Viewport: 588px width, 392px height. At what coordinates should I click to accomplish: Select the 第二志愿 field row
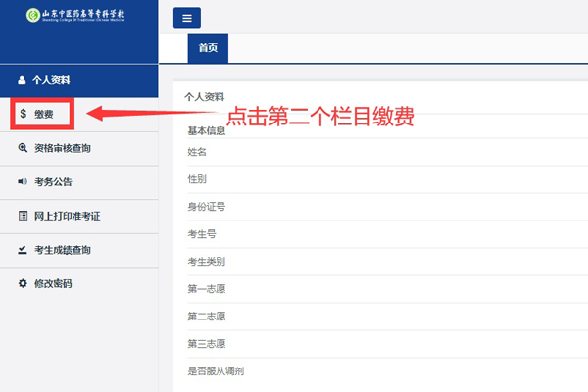388,317
